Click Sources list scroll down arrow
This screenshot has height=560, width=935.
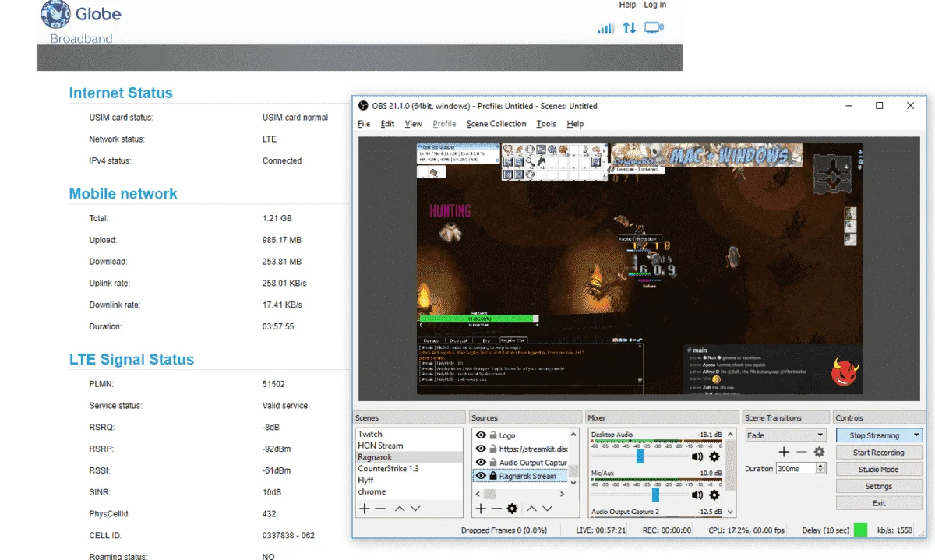click(x=574, y=483)
